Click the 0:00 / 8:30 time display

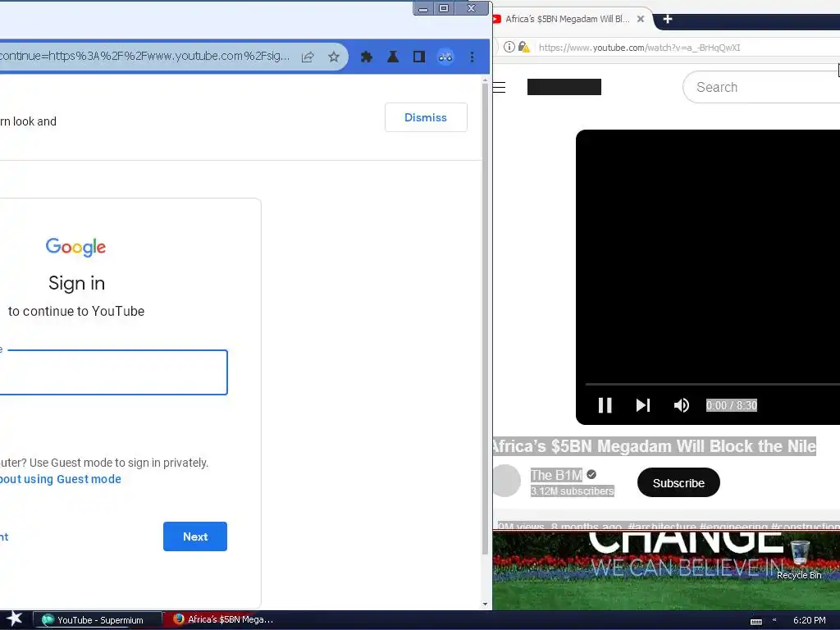731,405
